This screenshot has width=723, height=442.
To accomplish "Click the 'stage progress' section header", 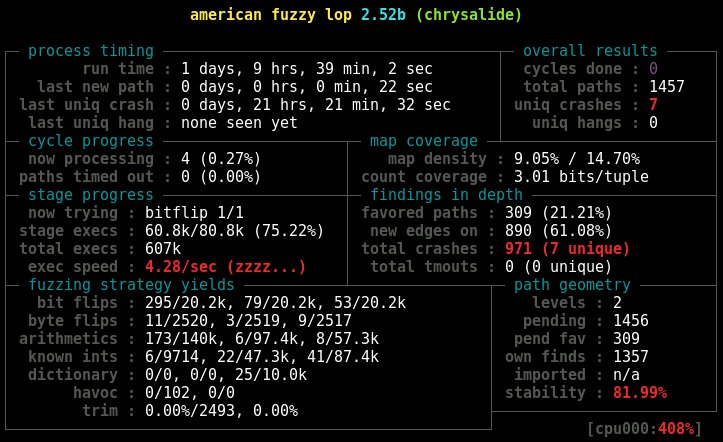I will tap(91, 194).
